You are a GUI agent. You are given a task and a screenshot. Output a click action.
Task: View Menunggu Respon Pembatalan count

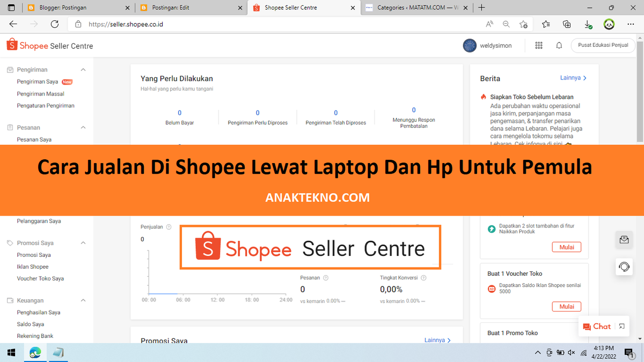[414, 117]
